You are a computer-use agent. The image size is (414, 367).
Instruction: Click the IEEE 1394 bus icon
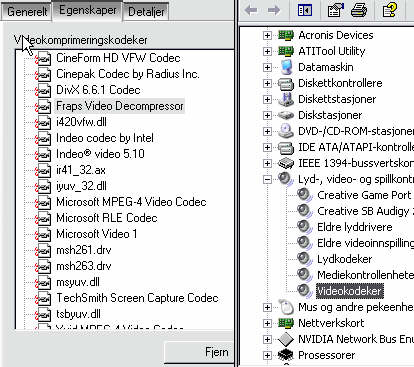pos(286,163)
